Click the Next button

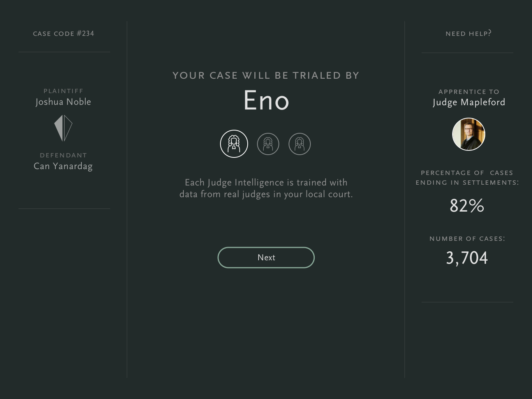click(266, 258)
